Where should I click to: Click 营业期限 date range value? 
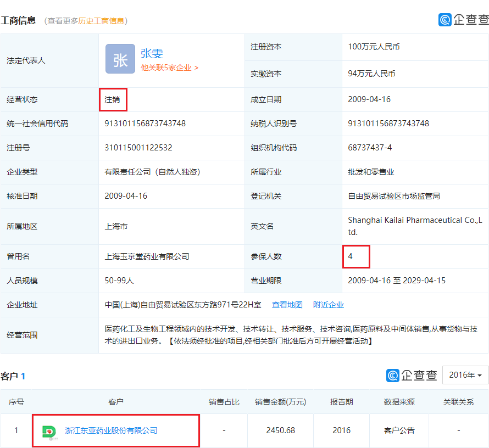pyautogui.click(x=397, y=281)
